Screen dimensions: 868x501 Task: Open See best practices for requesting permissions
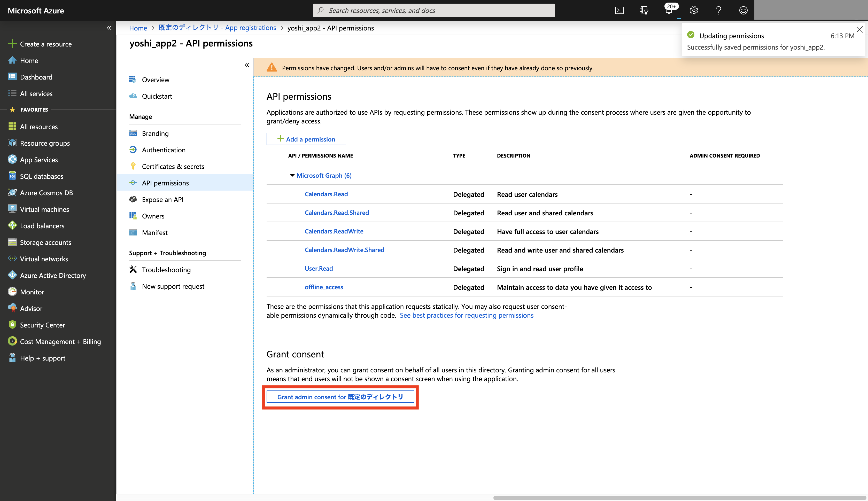[466, 315]
